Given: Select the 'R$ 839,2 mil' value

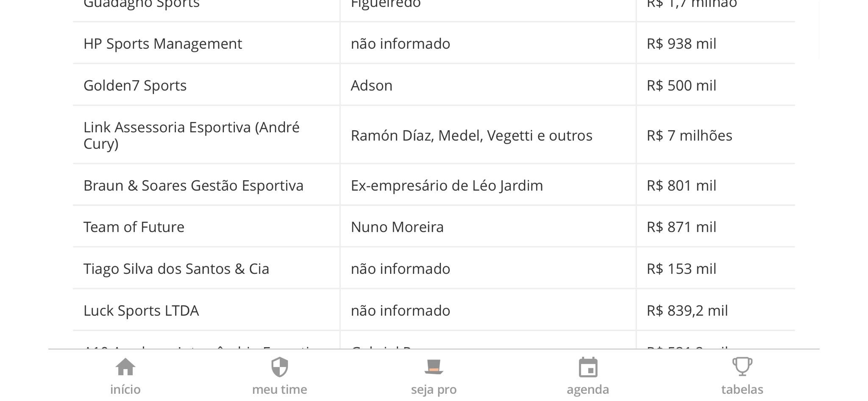Looking at the screenshot, I should 687,310.
